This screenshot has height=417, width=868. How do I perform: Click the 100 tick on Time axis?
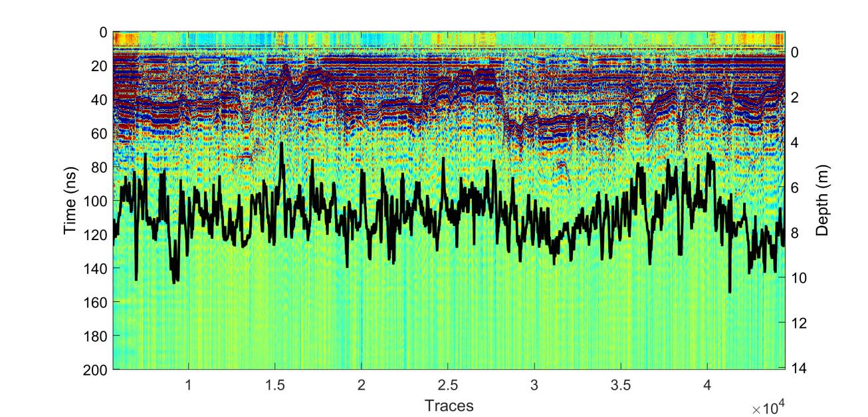tap(95, 201)
